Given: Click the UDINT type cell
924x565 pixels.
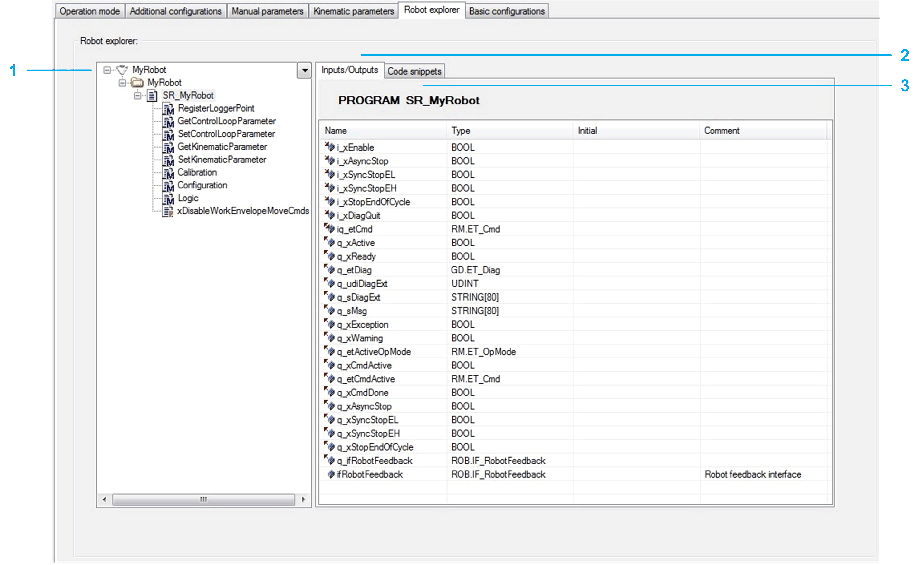Looking at the screenshot, I should click(465, 284).
